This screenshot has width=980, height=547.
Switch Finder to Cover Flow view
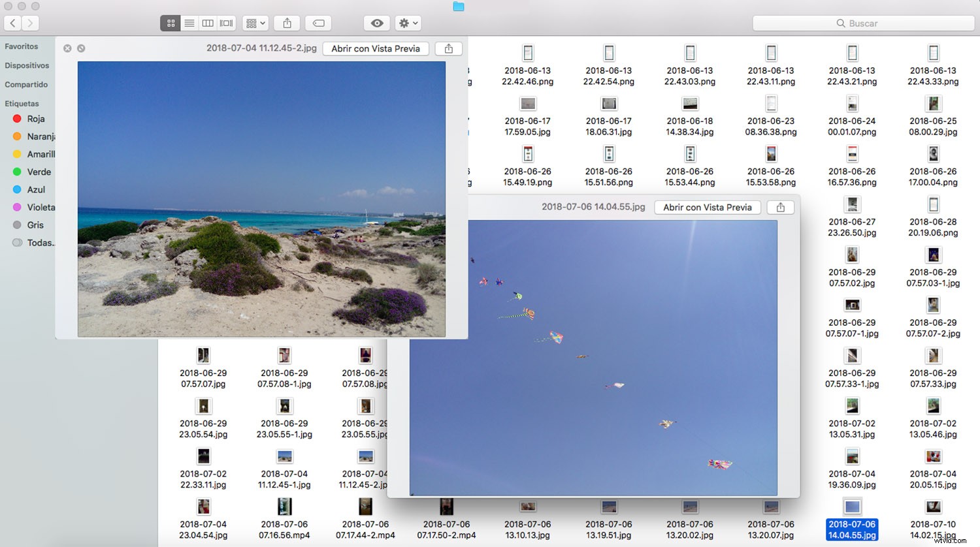click(x=226, y=23)
